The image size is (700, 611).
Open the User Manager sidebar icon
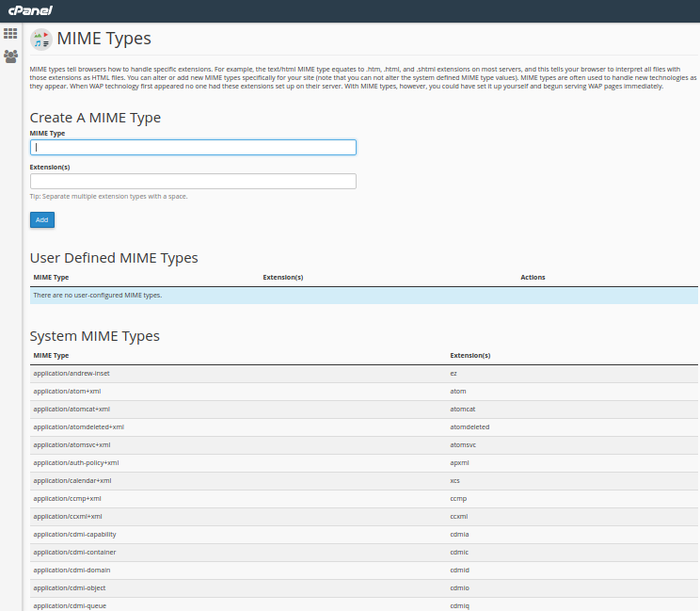pos(10,56)
